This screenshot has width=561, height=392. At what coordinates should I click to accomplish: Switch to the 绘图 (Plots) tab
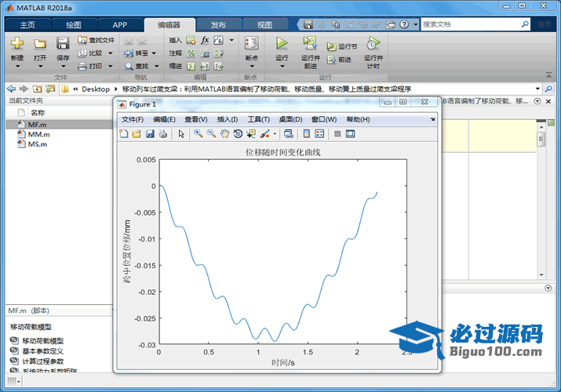pyautogui.click(x=74, y=24)
